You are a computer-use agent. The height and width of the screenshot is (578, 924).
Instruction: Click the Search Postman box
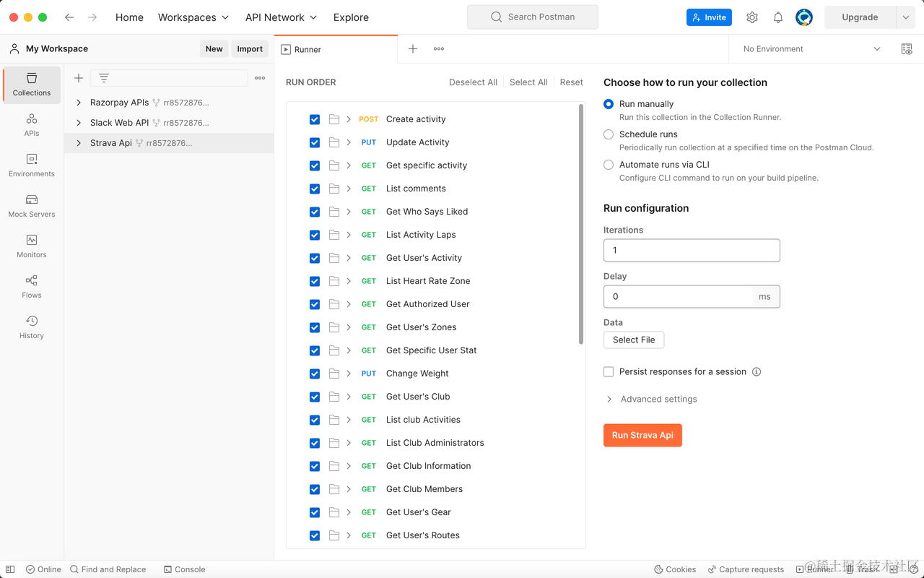coord(533,17)
